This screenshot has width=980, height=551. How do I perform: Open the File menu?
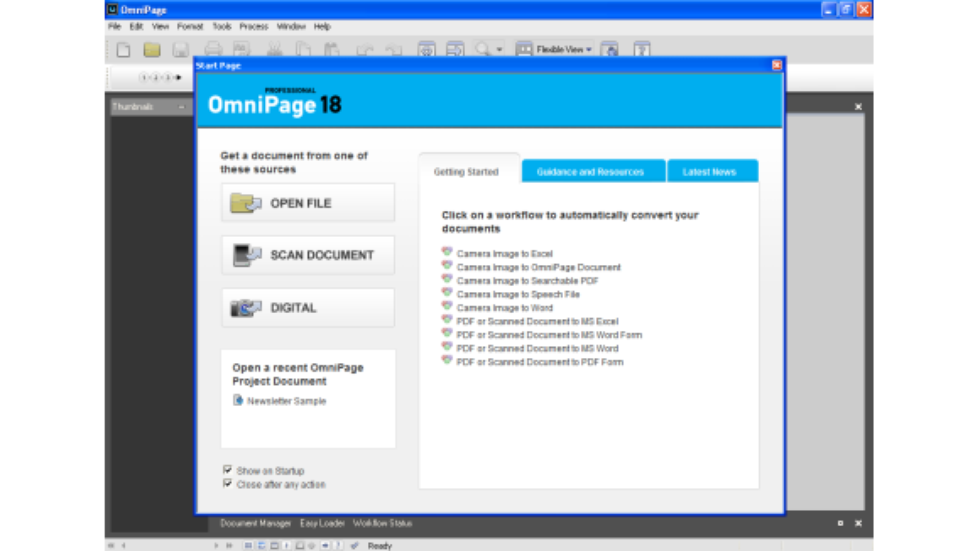114,26
